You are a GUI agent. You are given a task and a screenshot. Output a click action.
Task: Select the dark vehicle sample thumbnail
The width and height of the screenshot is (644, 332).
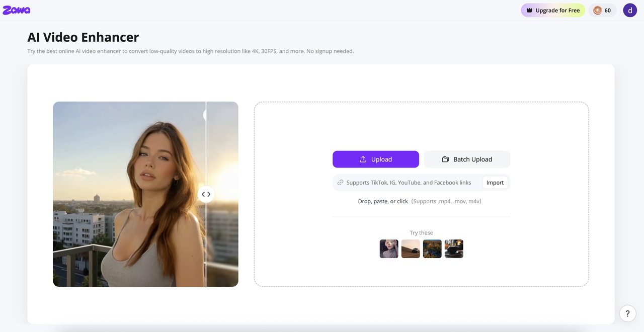pyautogui.click(x=454, y=248)
